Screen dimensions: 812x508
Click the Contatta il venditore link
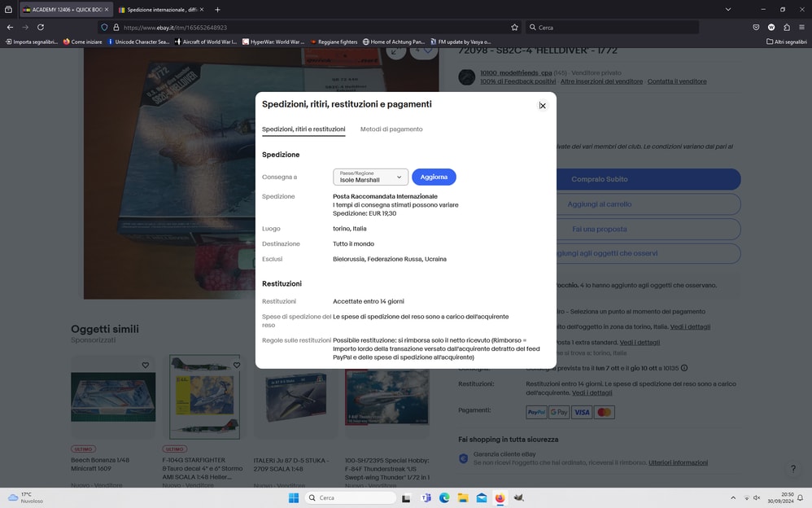point(677,81)
